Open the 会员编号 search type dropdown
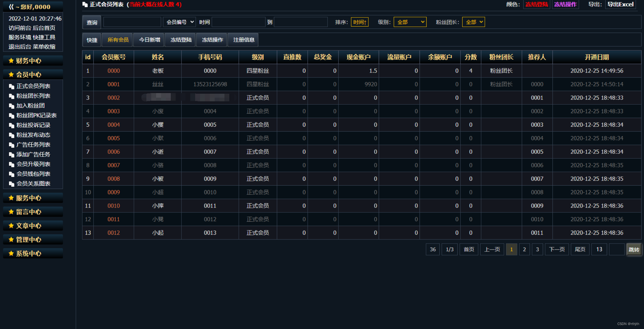The height and width of the screenshot is (329, 644). tap(179, 22)
